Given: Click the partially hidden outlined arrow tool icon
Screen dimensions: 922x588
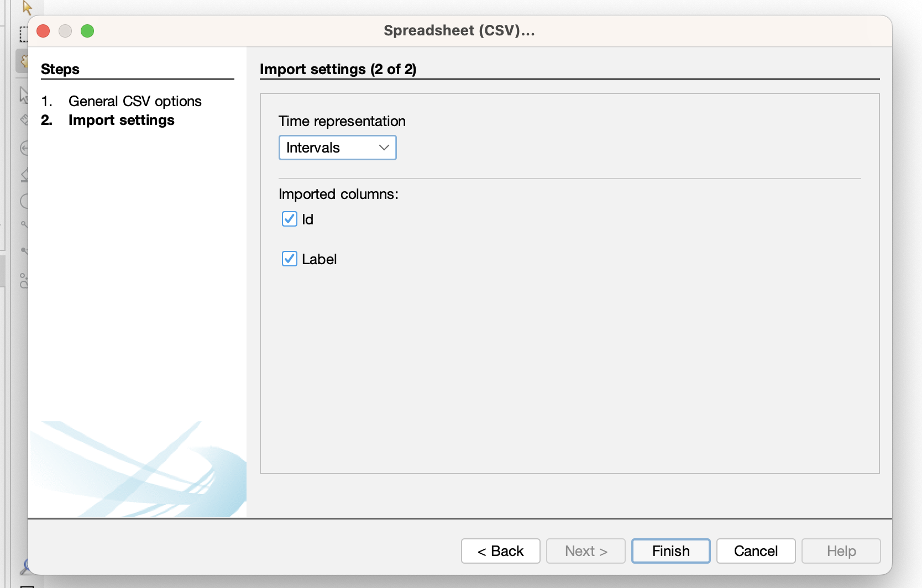Looking at the screenshot, I should [23, 94].
